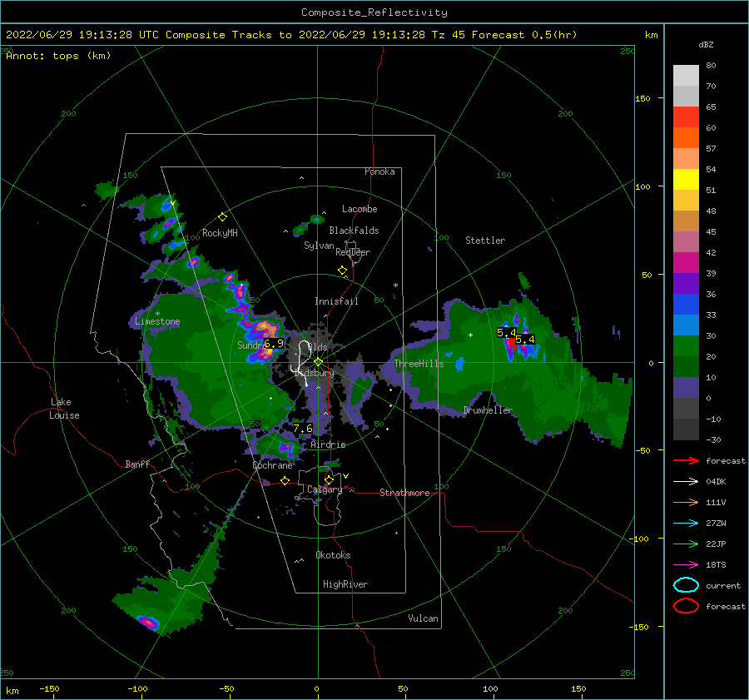Click the yellow diamond marker near RedDeer
Image resolution: width=749 pixels, height=700 pixels.
point(342,271)
